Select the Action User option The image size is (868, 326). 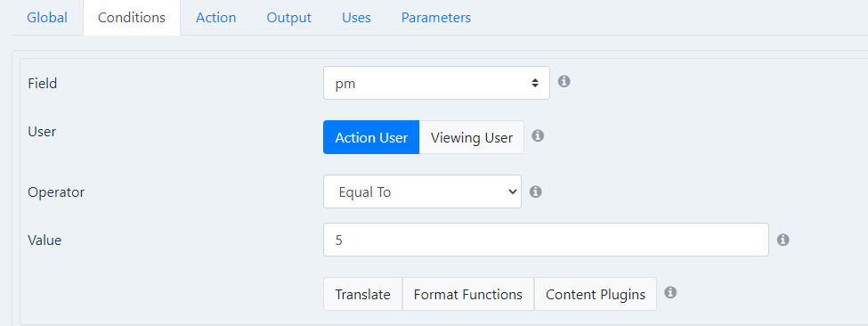point(371,137)
